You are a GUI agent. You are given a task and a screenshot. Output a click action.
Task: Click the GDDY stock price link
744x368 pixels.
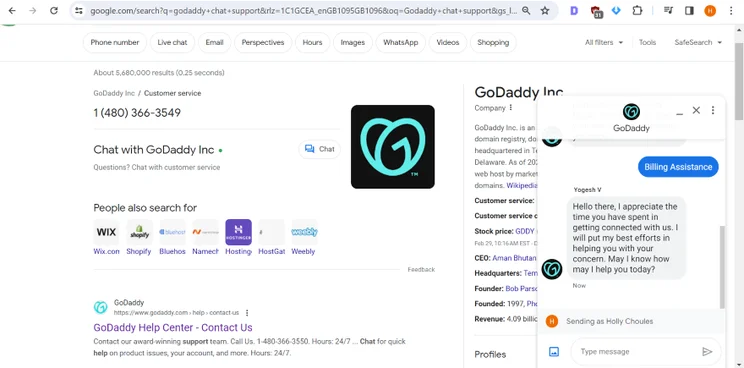tap(526, 231)
